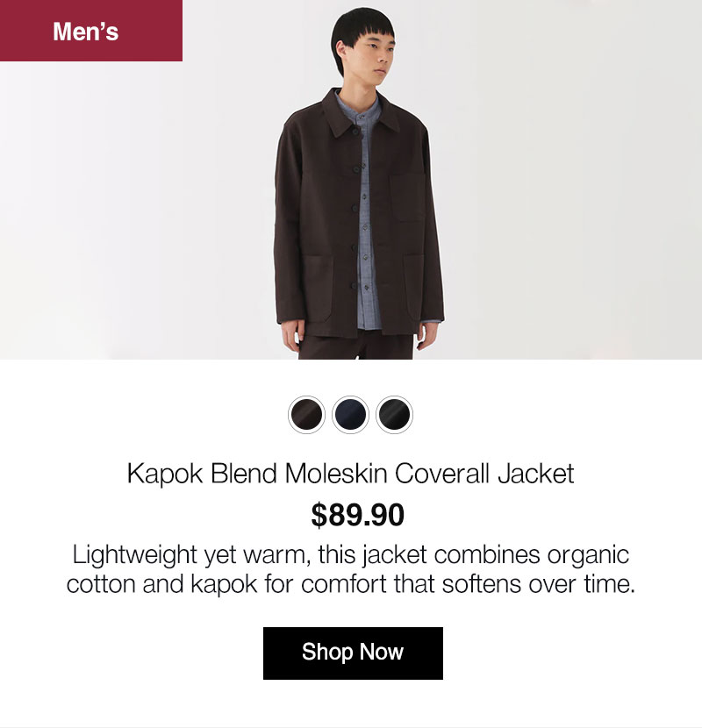Viewport: 702px width, 728px height.
Task: Click the word 'organic' in the description
Action: pyautogui.click(x=588, y=556)
